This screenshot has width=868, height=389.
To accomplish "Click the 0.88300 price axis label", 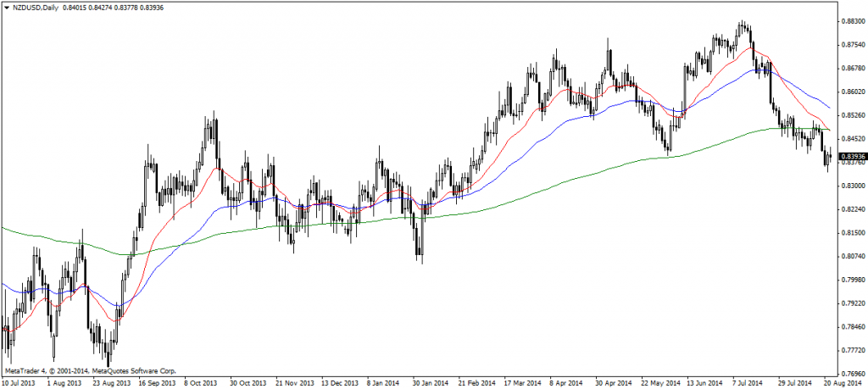I will tap(850, 20).
